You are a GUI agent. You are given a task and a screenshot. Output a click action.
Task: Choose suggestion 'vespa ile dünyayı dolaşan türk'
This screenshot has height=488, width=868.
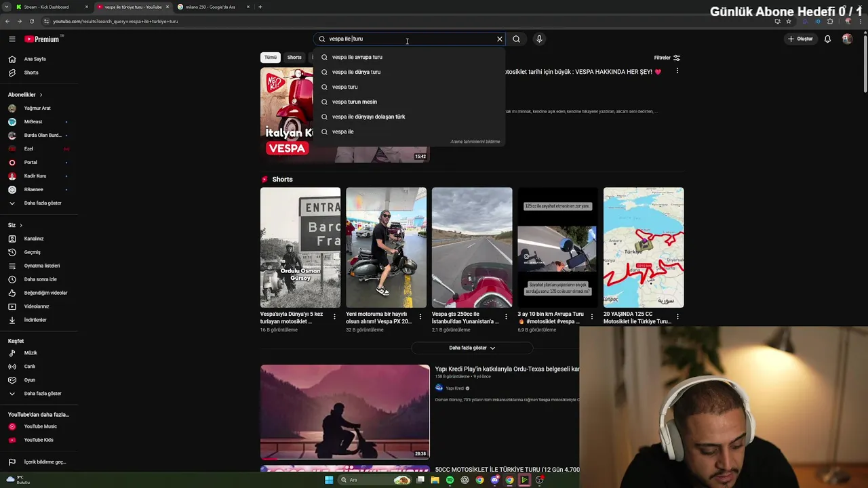(409, 117)
